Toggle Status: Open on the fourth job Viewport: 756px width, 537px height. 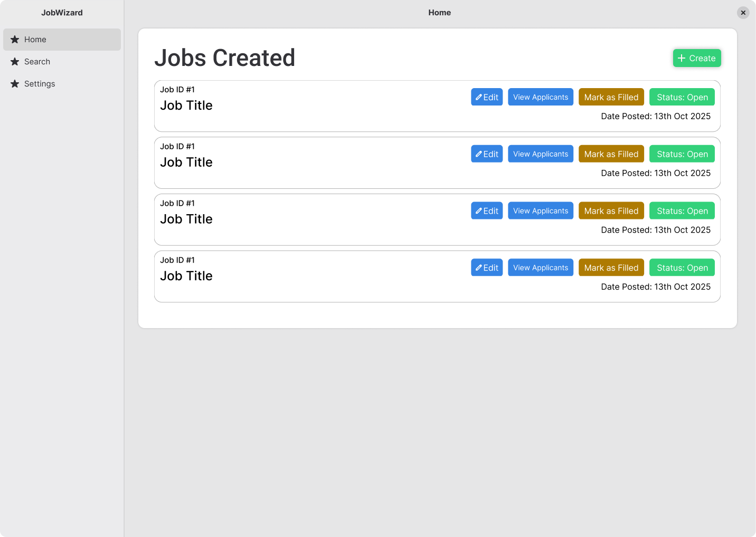682,268
